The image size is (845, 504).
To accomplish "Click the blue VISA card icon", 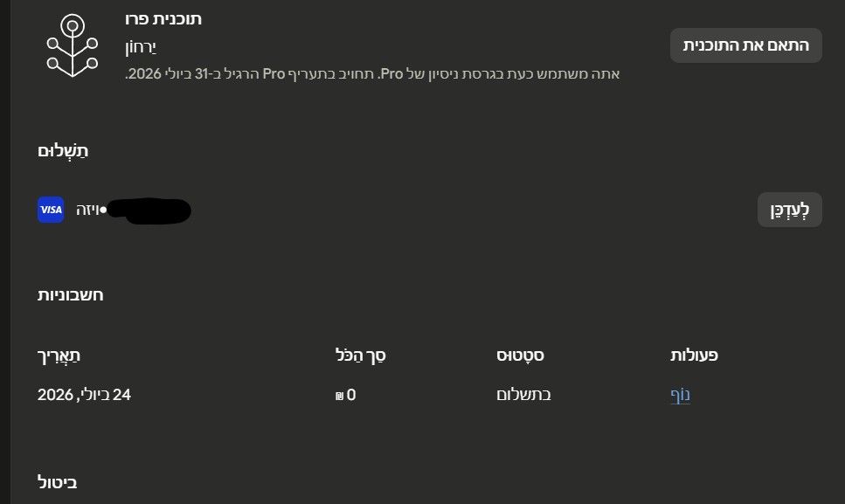I will coord(51,210).
